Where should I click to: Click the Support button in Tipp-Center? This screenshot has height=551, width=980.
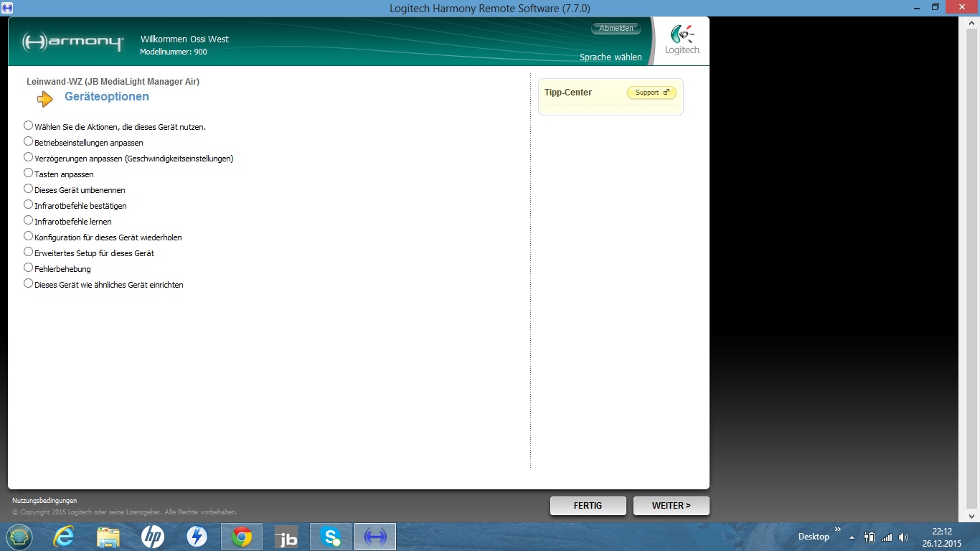click(651, 93)
